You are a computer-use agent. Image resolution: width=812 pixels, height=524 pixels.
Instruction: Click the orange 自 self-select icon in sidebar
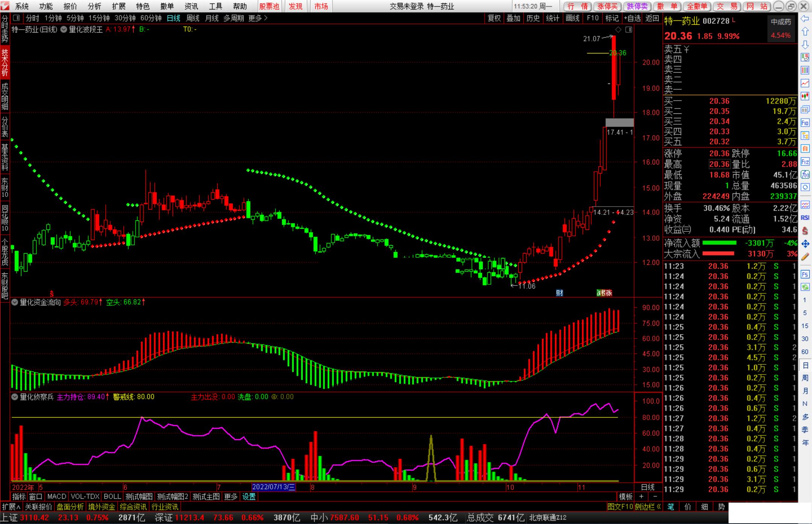click(x=805, y=149)
